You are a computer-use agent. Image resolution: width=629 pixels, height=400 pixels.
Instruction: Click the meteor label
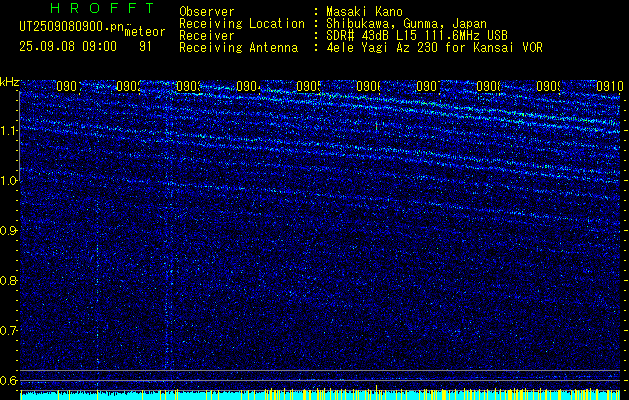(x=145, y=32)
